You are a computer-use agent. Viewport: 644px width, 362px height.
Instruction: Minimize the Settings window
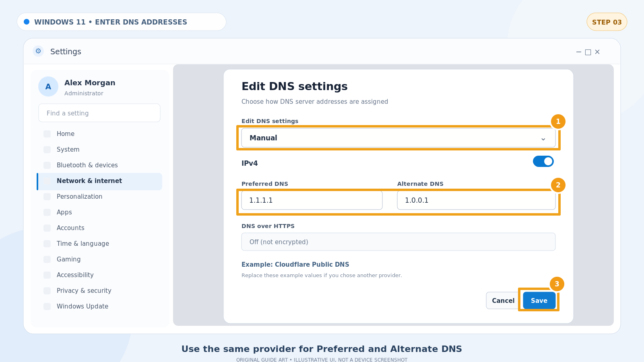(x=579, y=52)
